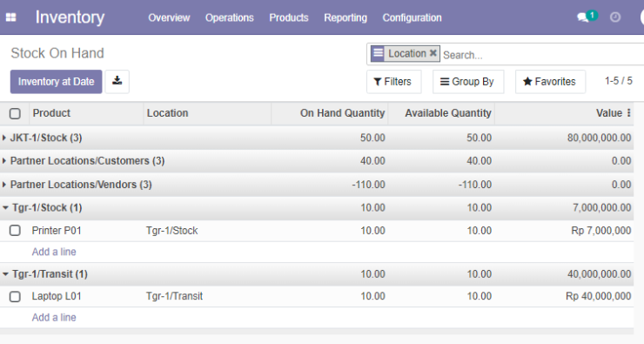Screen dimensions: 644x344
Task: Expand Partner Locations/Customers group
Action: [x=84, y=161]
